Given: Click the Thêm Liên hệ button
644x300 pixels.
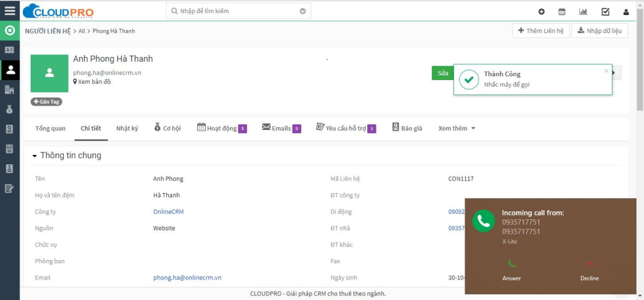Looking at the screenshot, I should [x=540, y=31].
